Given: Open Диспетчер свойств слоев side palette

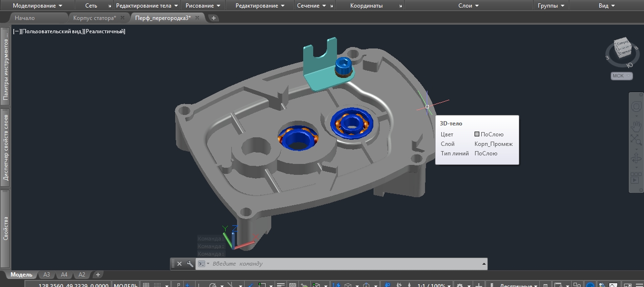Looking at the screenshot, I should 6,147.
